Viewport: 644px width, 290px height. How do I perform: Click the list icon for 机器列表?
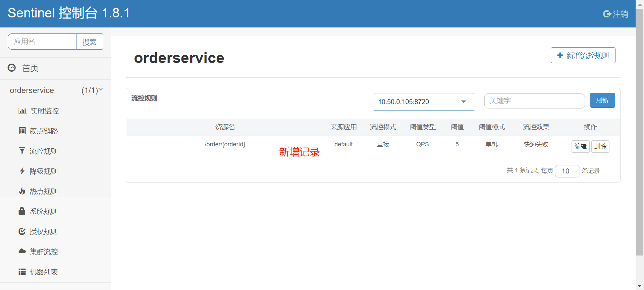pos(22,272)
